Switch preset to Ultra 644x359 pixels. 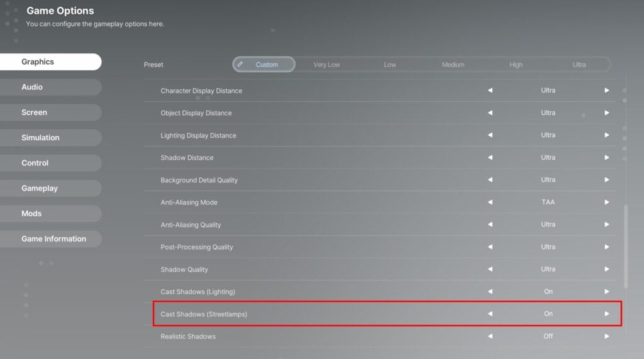(579, 65)
